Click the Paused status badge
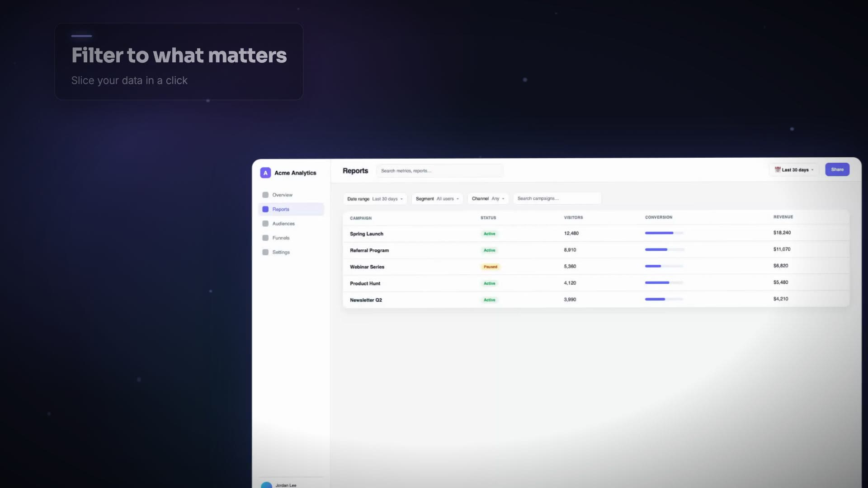This screenshot has height=488, width=868. [x=491, y=267]
